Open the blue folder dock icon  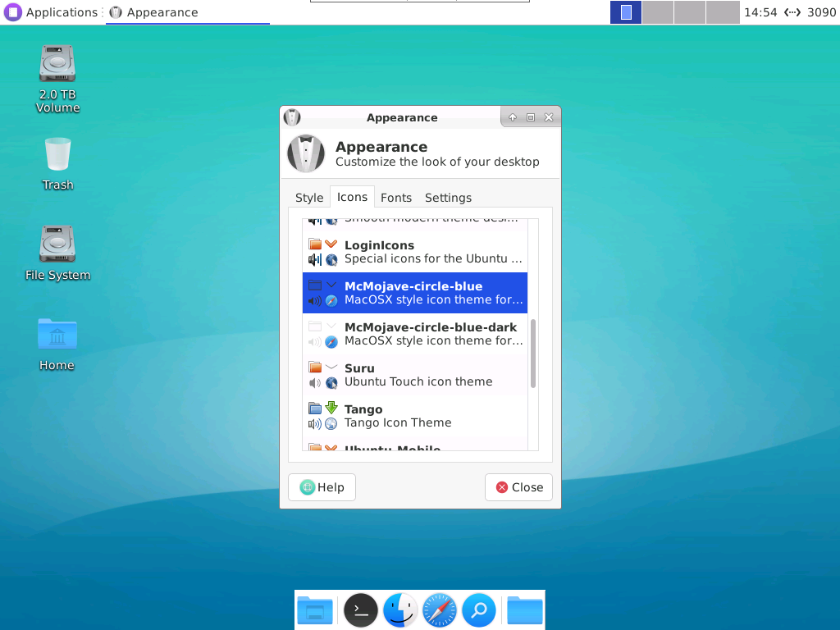coord(524,610)
